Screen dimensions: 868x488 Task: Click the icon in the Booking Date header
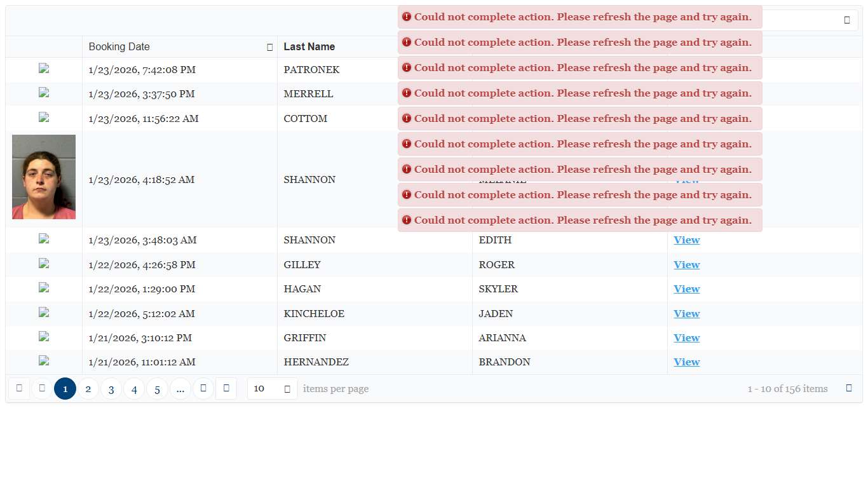(270, 47)
